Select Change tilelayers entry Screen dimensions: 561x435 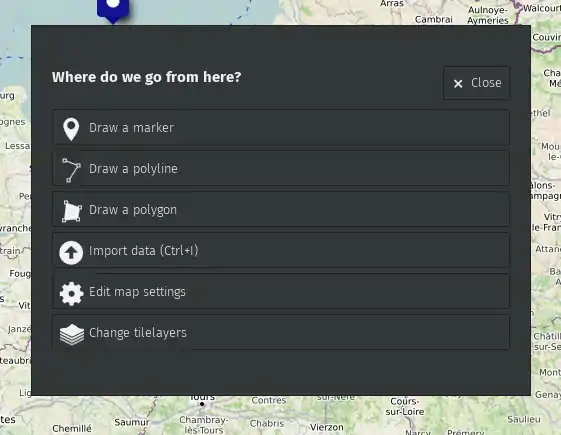point(281,332)
